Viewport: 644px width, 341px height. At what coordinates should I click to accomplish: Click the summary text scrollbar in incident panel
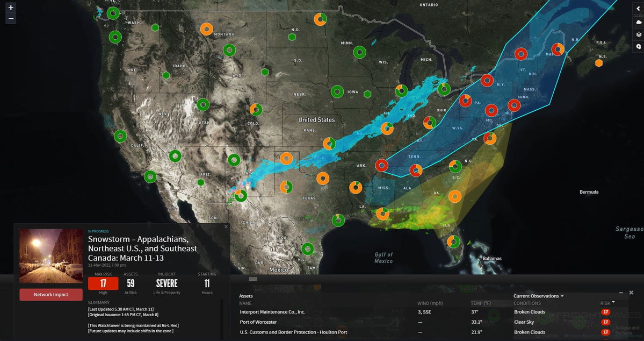tap(221, 319)
